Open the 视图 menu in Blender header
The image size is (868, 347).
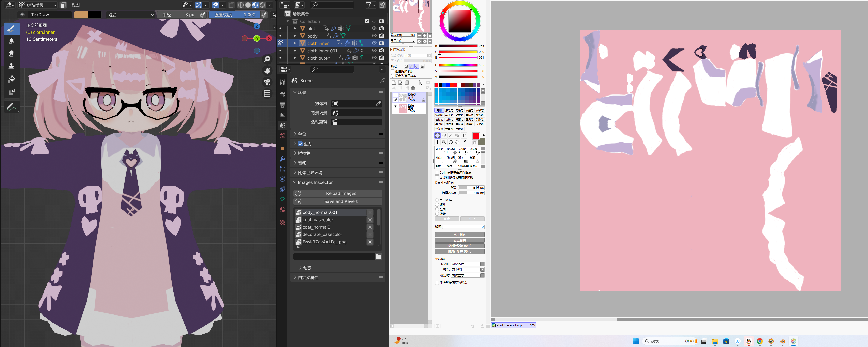coord(76,5)
